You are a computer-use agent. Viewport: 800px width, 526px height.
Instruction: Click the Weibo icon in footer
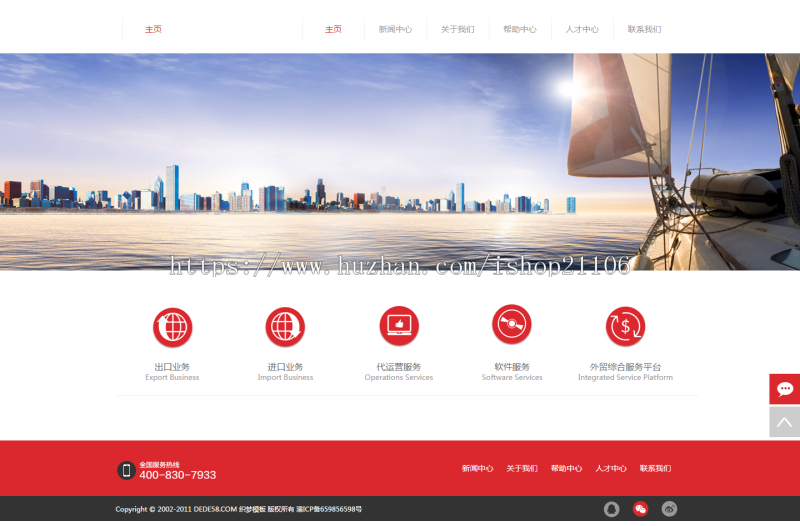pyautogui.click(x=669, y=509)
